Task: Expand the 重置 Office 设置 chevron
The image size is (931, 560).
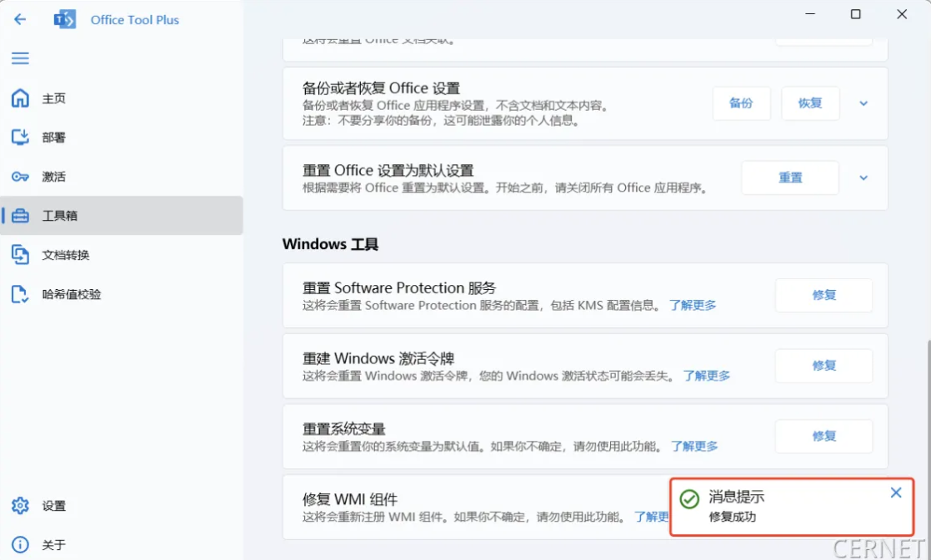Action: coord(863,177)
